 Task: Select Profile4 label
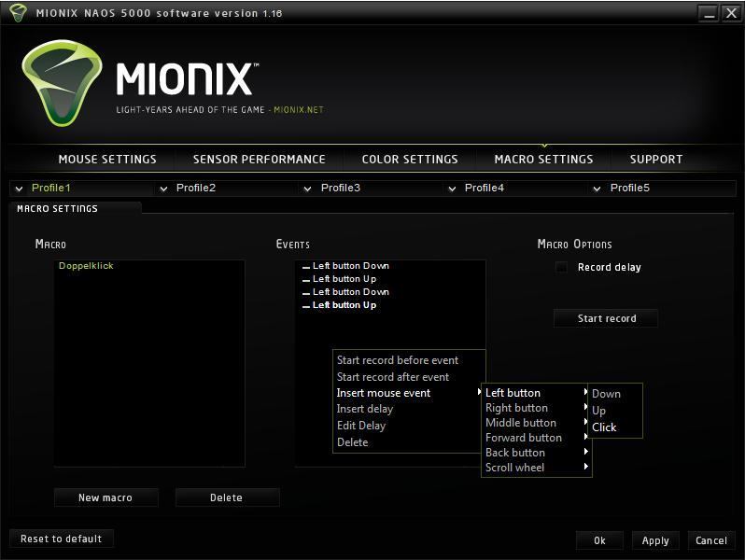[485, 188]
